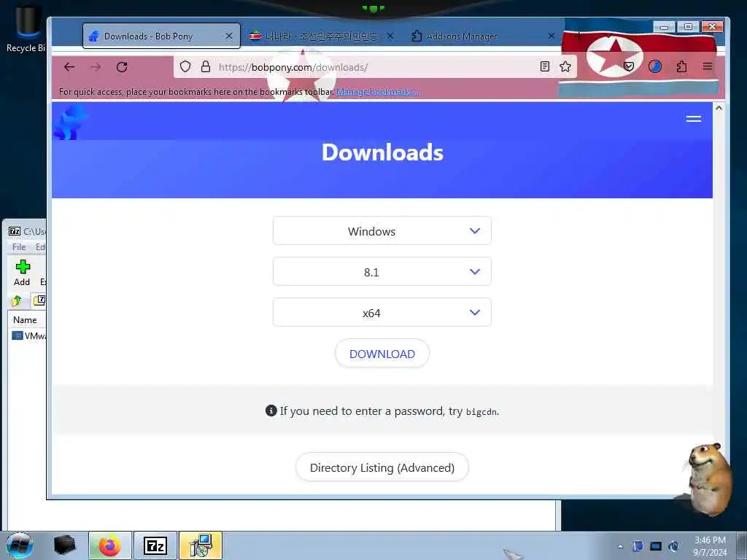
Task: Open the site hamburger menu on blue header
Action: [x=694, y=119]
